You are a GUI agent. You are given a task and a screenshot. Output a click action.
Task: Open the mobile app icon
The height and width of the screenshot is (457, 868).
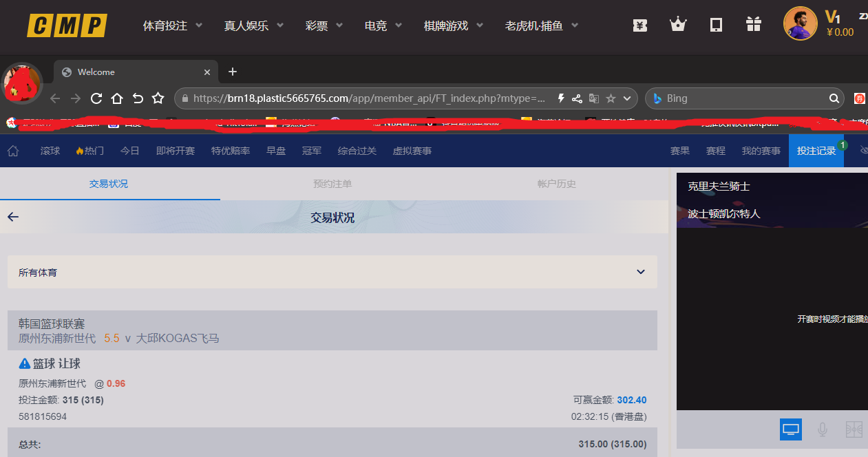tap(716, 23)
